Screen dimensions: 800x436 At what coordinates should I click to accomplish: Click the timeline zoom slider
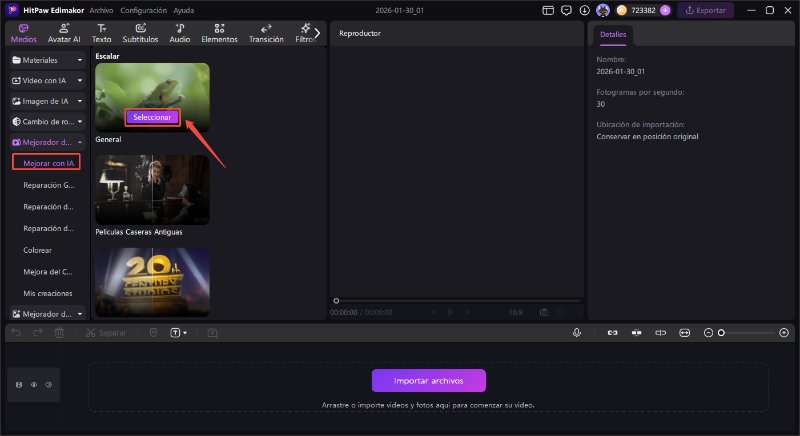[747, 333]
